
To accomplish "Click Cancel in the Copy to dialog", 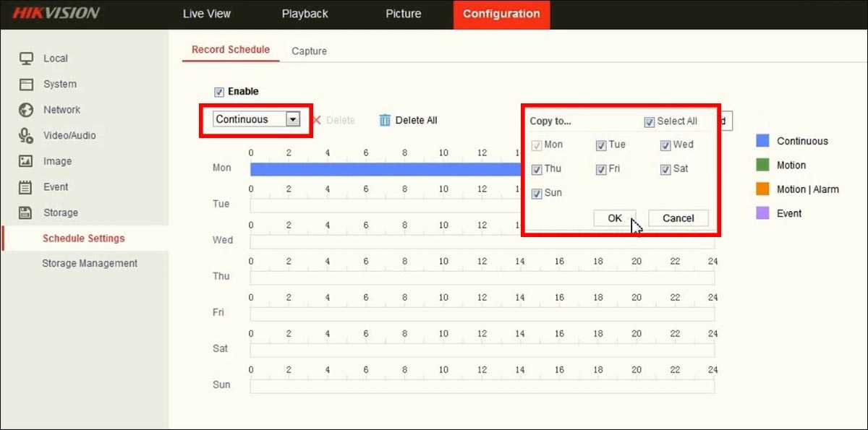I will click(678, 218).
